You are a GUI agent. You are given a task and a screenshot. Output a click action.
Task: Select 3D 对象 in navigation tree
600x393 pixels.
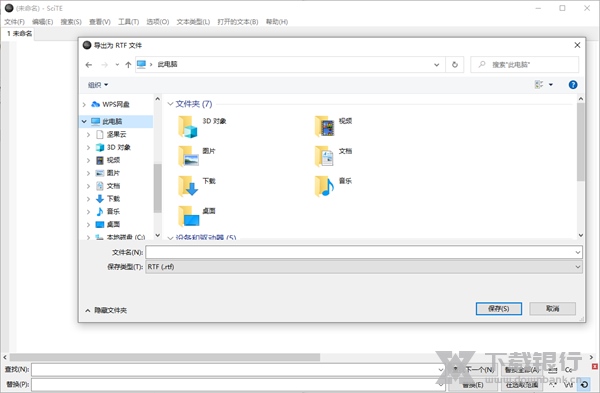coord(119,147)
